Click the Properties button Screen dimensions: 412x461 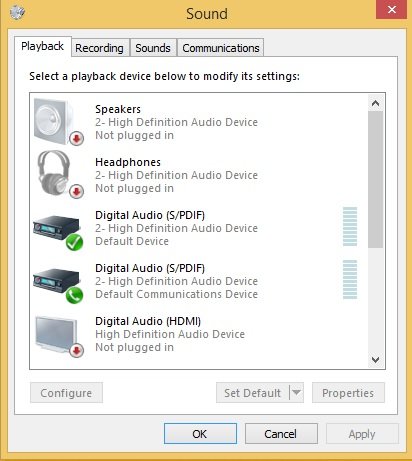click(x=348, y=393)
